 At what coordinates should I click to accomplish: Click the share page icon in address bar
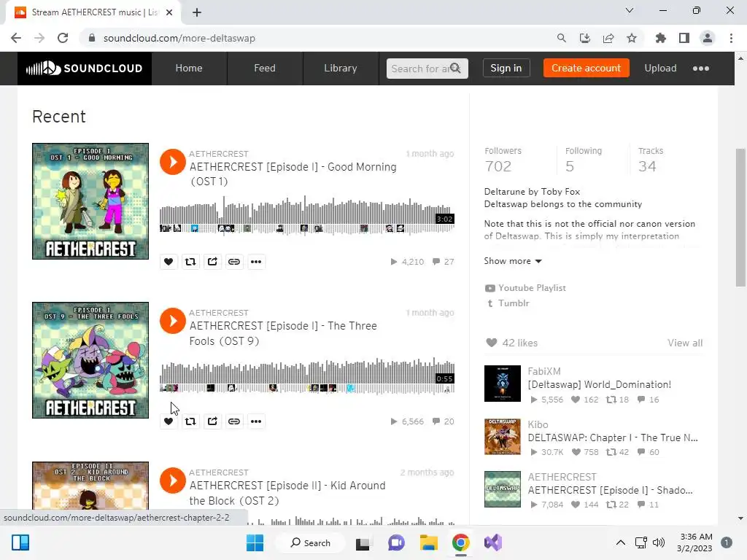tap(608, 38)
